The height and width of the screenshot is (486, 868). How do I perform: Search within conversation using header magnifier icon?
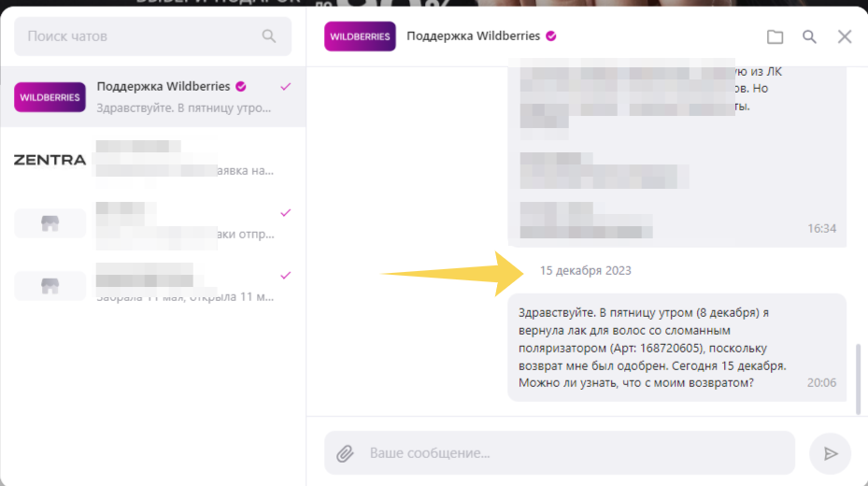click(x=809, y=36)
